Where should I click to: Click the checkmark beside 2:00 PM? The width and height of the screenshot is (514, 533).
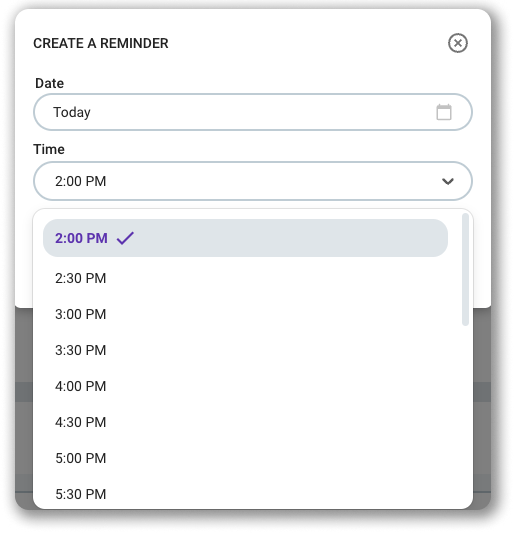pos(125,238)
